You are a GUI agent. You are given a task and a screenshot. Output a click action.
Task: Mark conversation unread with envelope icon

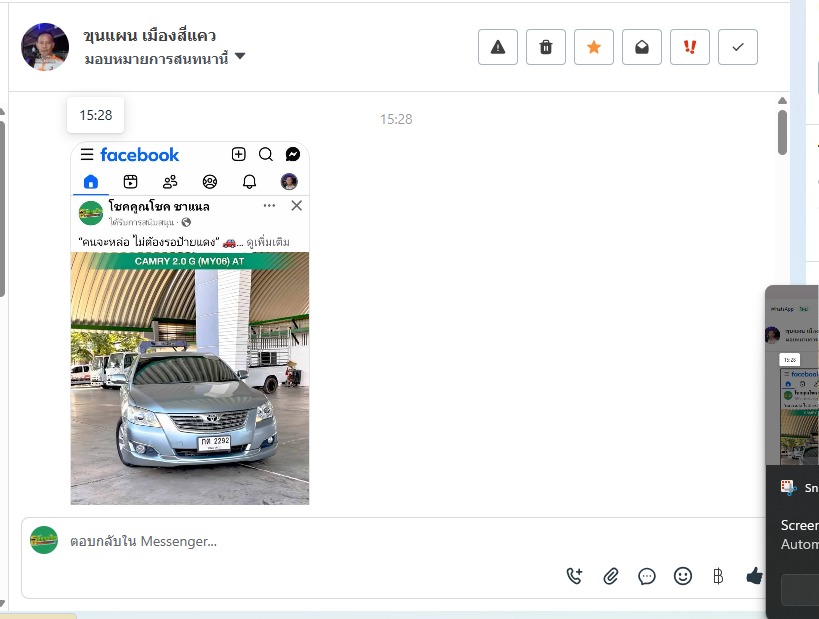tap(642, 47)
